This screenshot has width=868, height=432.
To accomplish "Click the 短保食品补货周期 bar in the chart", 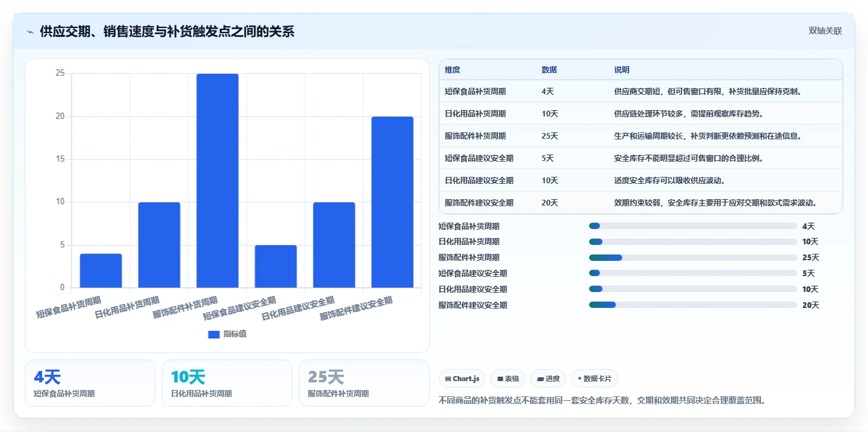I will [x=101, y=270].
